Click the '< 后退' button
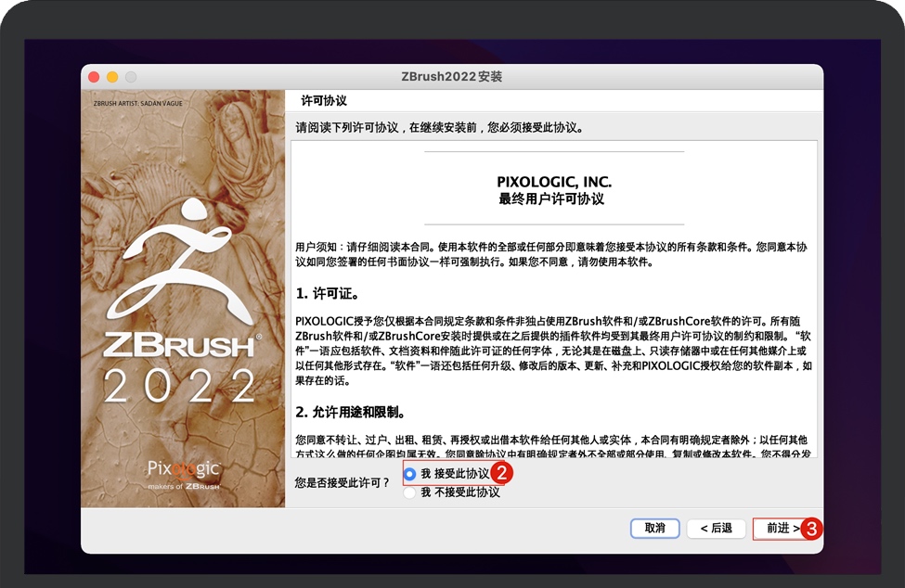905x588 pixels. 717,528
